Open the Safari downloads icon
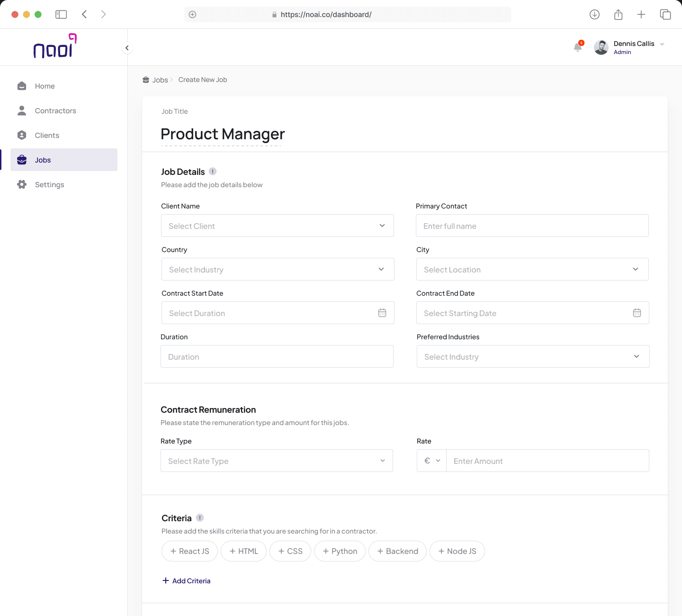Viewport: 682px width, 616px height. pos(594,14)
